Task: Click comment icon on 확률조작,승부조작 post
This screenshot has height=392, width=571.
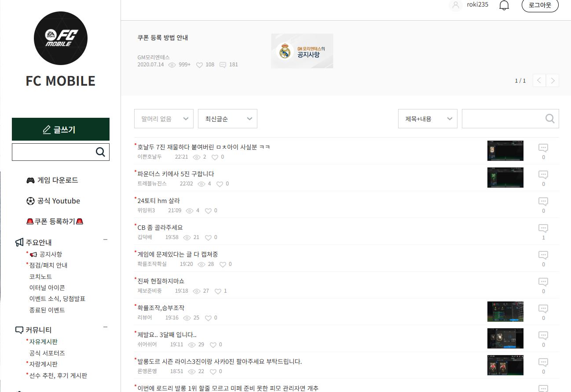Action: click(x=543, y=309)
